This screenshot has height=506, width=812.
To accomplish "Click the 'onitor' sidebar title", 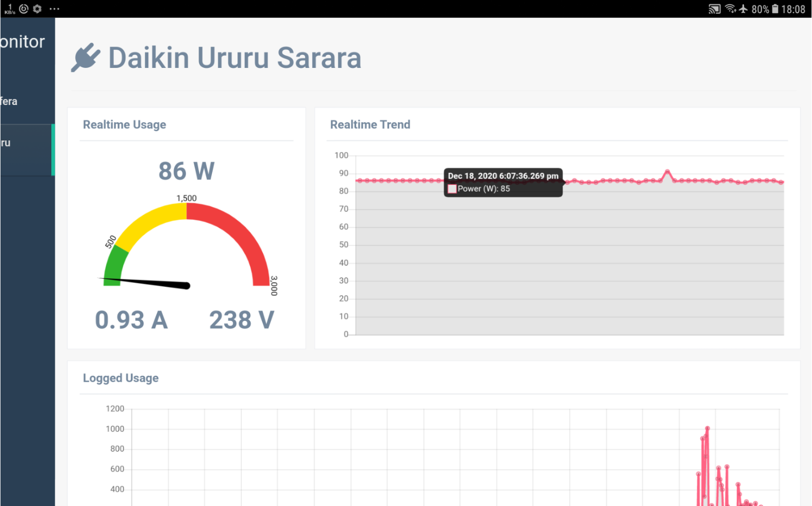I will (22, 42).
